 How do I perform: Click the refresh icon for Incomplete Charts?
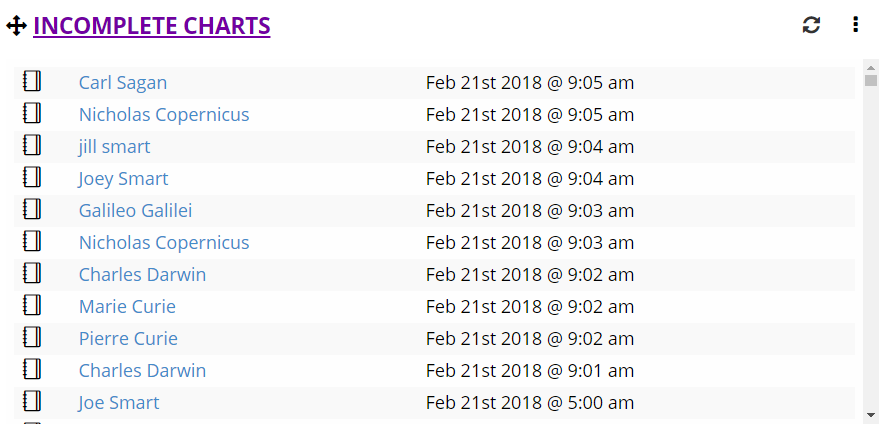(811, 25)
